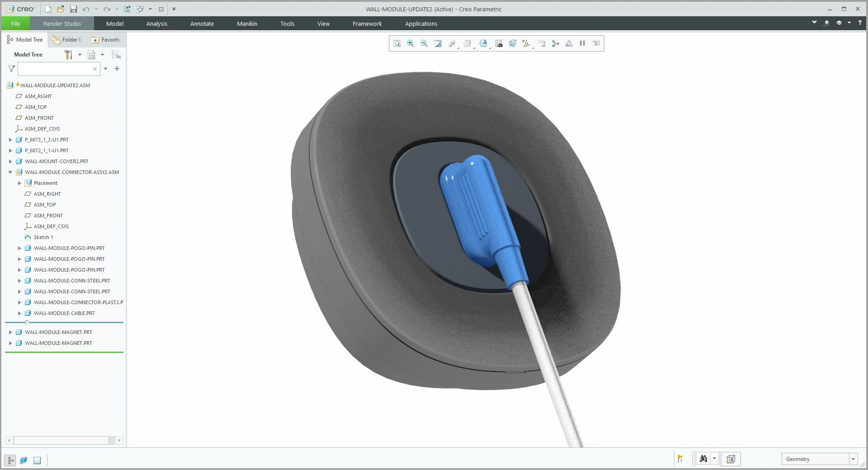Image resolution: width=868 pixels, height=470 pixels.
Task: Open the File menu
Action: 15,23
